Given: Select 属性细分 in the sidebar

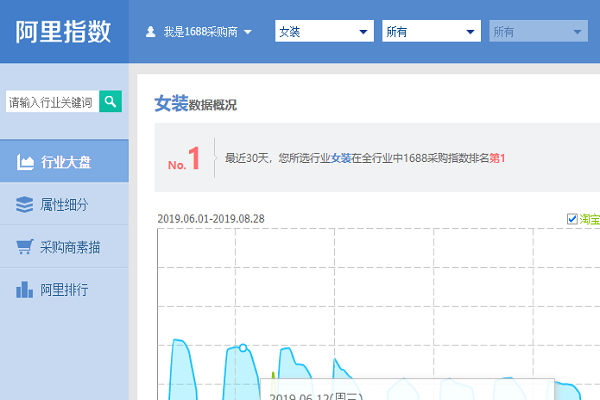Looking at the screenshot, I should click(64, 204).
